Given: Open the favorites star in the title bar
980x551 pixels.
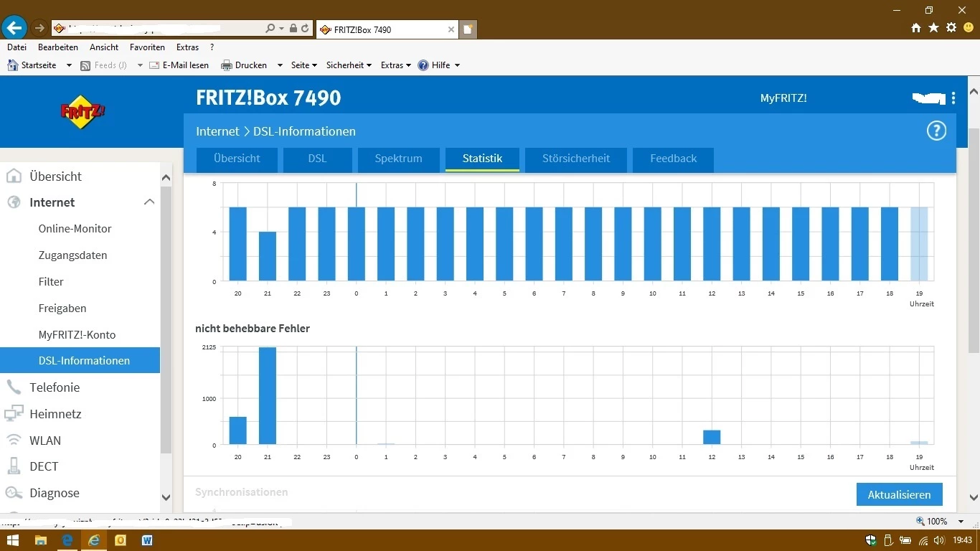Looking at the screenshot, I should tap(933, 28).
